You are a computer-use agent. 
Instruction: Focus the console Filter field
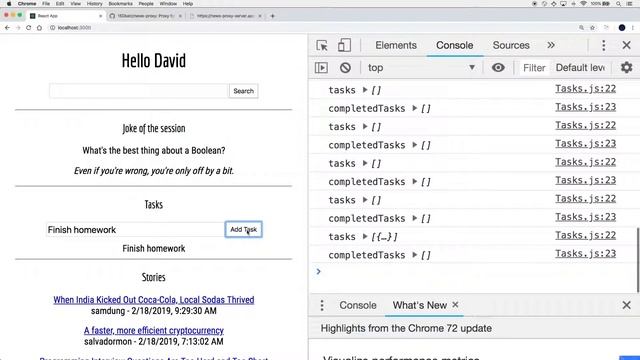(534, 68)
